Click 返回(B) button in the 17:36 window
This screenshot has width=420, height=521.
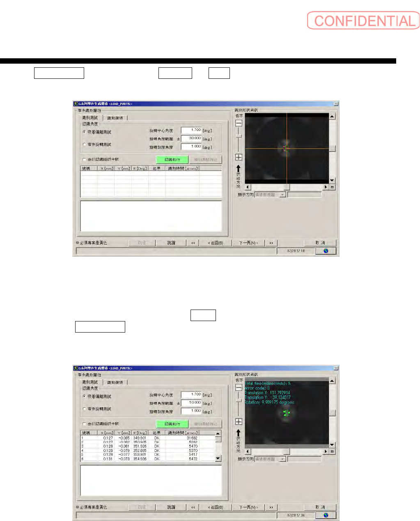216,507
